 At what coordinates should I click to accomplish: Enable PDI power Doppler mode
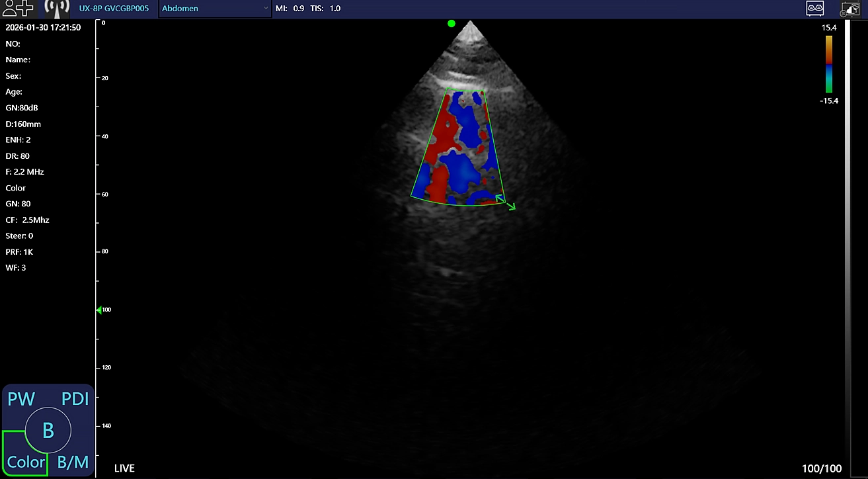tap(75, 399)
